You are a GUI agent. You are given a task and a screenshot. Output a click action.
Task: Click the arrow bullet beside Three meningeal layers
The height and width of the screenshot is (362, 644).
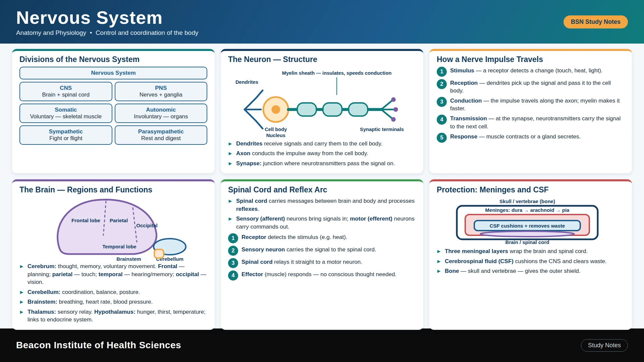[x=439, y=251]
